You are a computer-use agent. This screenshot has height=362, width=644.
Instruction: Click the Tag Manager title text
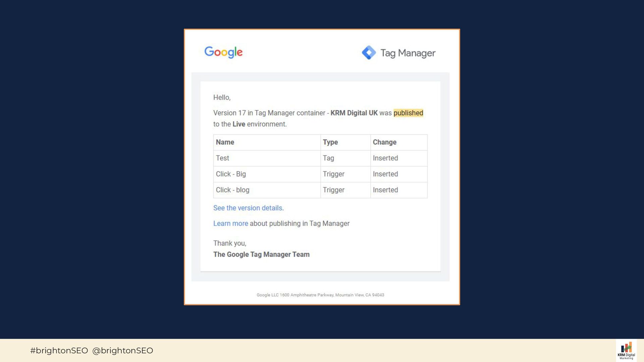(408, 53)
